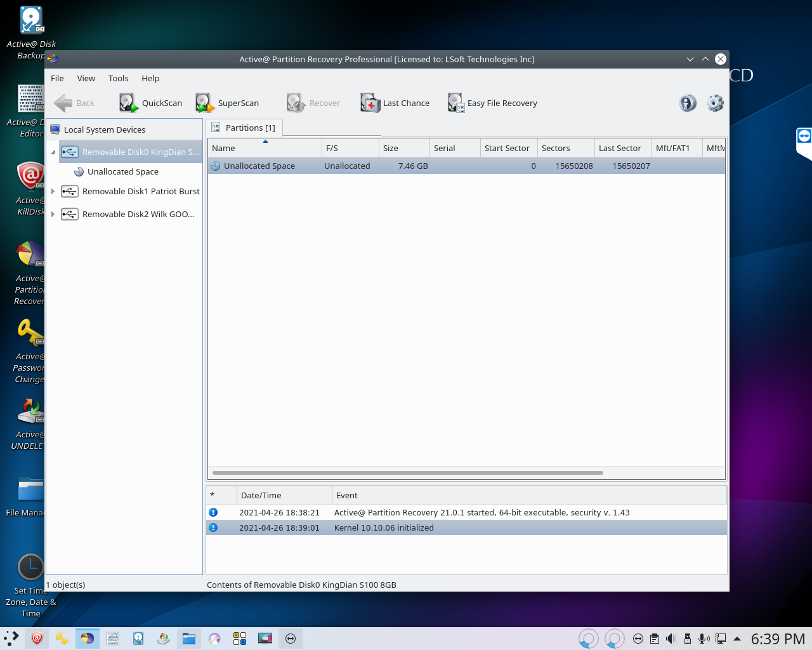The image size is (812, 650).
Task: Click the Sectors column header
Action: pos(566,148)
